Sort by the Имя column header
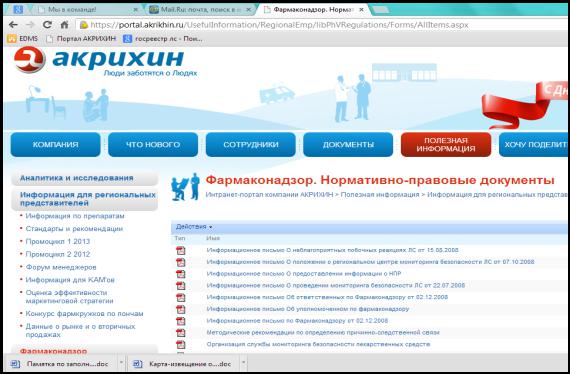This screenshot has width=570, height=374. pos(213,238)
